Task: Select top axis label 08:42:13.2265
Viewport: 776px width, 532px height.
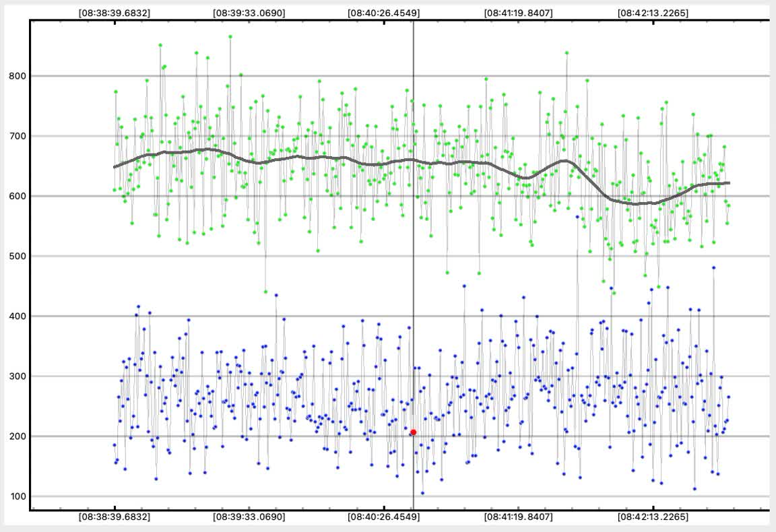Action: tap(653, 12)
